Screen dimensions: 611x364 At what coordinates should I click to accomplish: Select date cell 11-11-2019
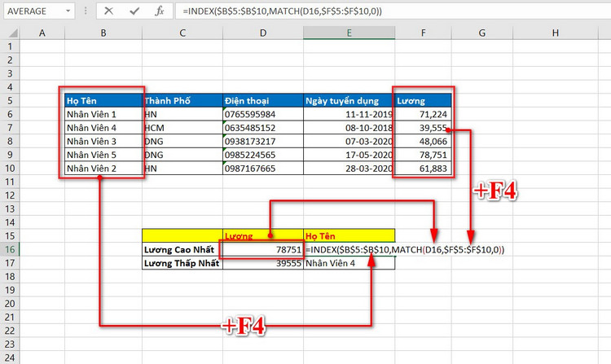coord(349,115)
